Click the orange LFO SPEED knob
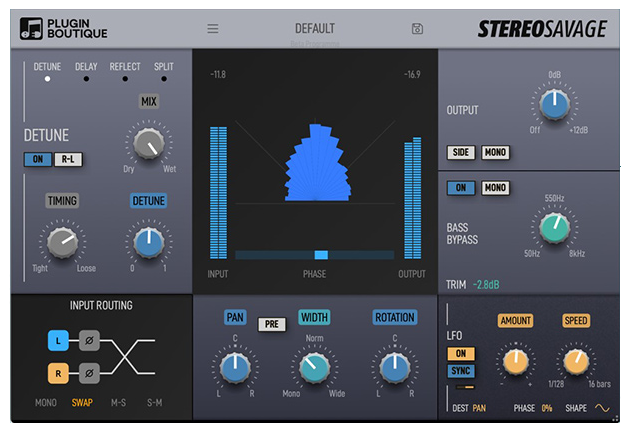This screenshot has width=625, height=430. [x=576, y=362]
